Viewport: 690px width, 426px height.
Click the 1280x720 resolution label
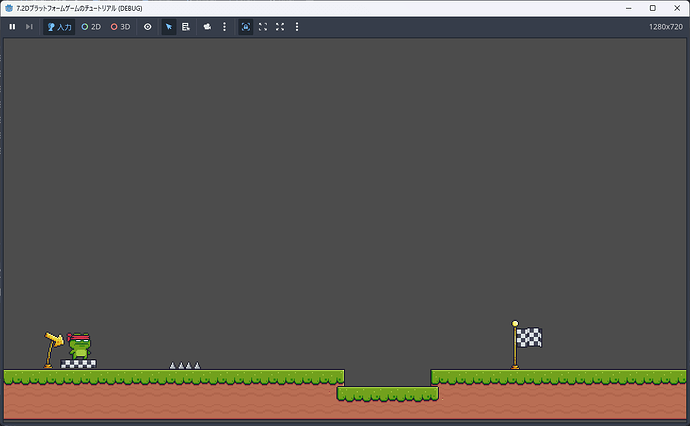click(666, 27)
